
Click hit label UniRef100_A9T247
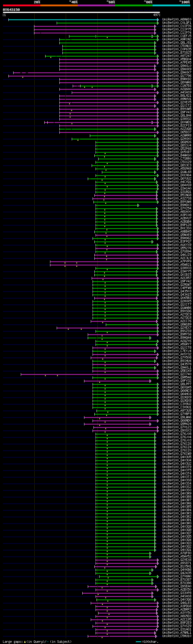pyautogui.click(x=177, y=56)
